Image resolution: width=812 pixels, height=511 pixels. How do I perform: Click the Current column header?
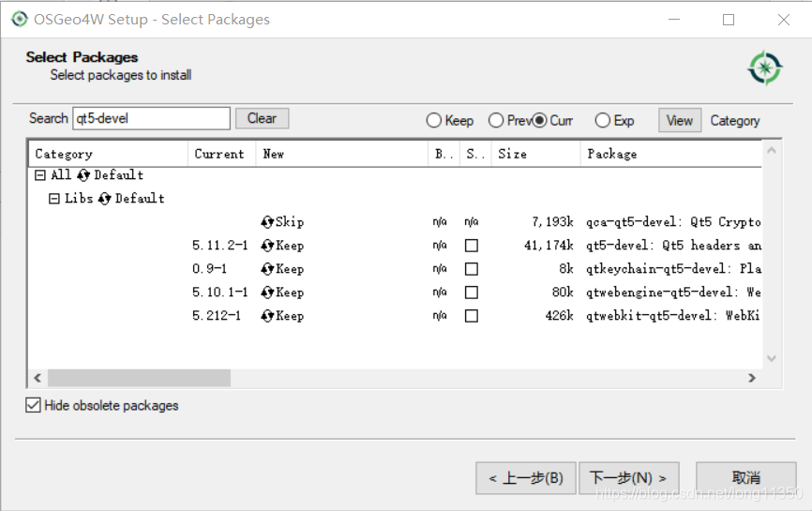click(221, 154)
